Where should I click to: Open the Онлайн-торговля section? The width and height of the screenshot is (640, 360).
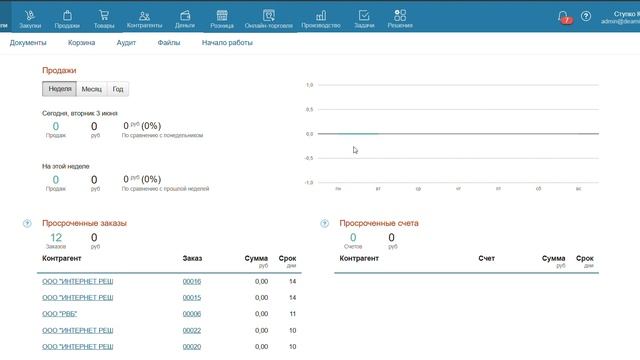pyautogui.click(x=269, y=19)
